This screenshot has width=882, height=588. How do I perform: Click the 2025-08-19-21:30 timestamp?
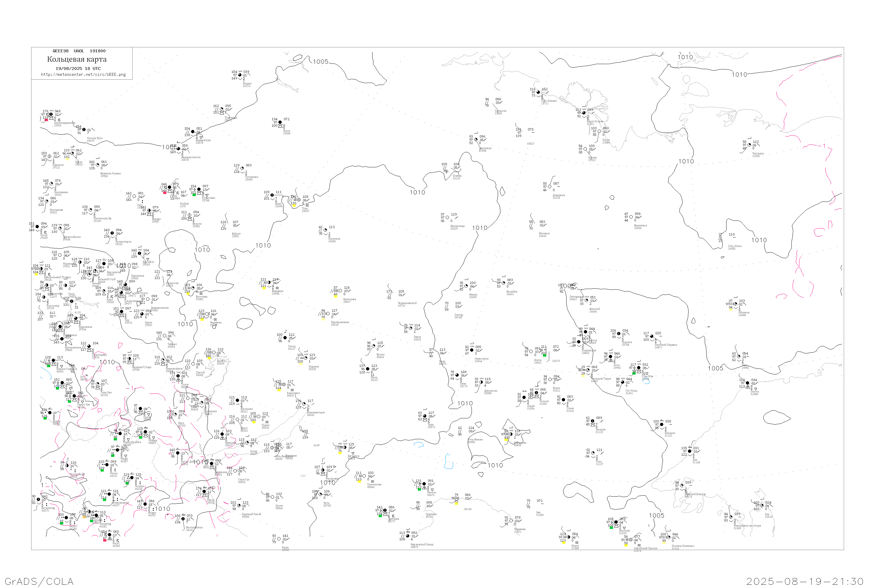[805, 582]
